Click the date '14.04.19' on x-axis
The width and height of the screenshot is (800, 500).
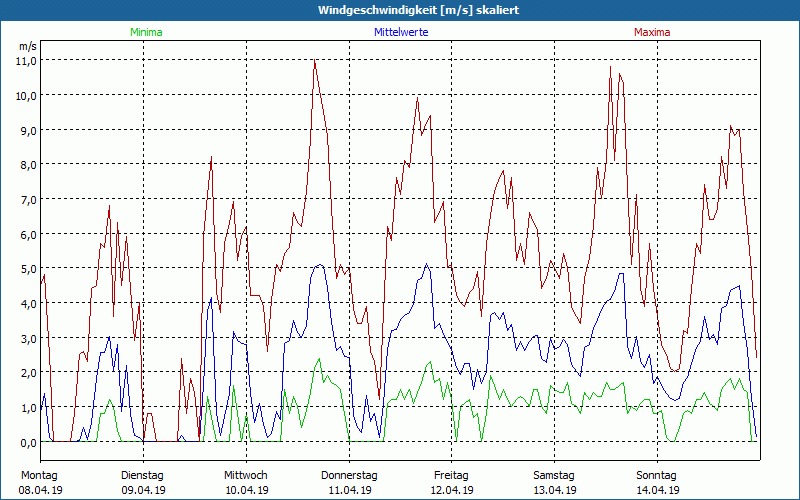click(658, 490)
